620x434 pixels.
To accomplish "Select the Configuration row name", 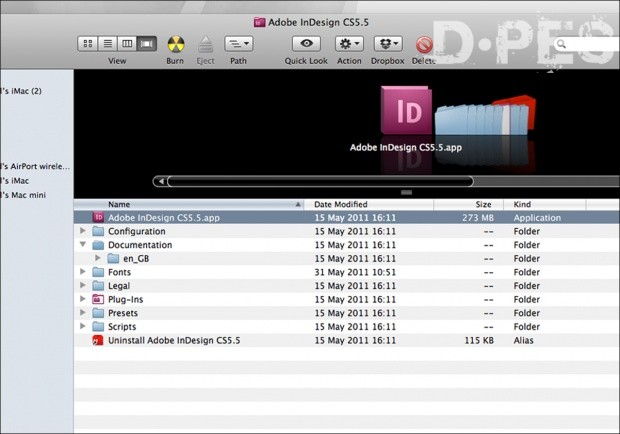I will point(137,231).
